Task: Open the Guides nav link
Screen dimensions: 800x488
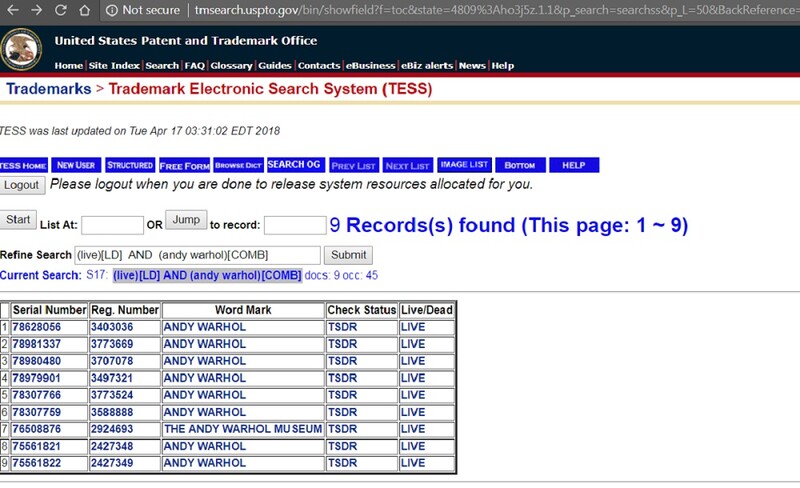Action: coord(274,65)
